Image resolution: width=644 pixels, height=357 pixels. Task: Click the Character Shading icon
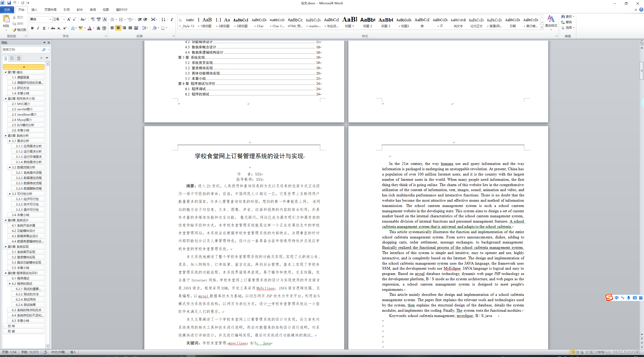(98, 28)
